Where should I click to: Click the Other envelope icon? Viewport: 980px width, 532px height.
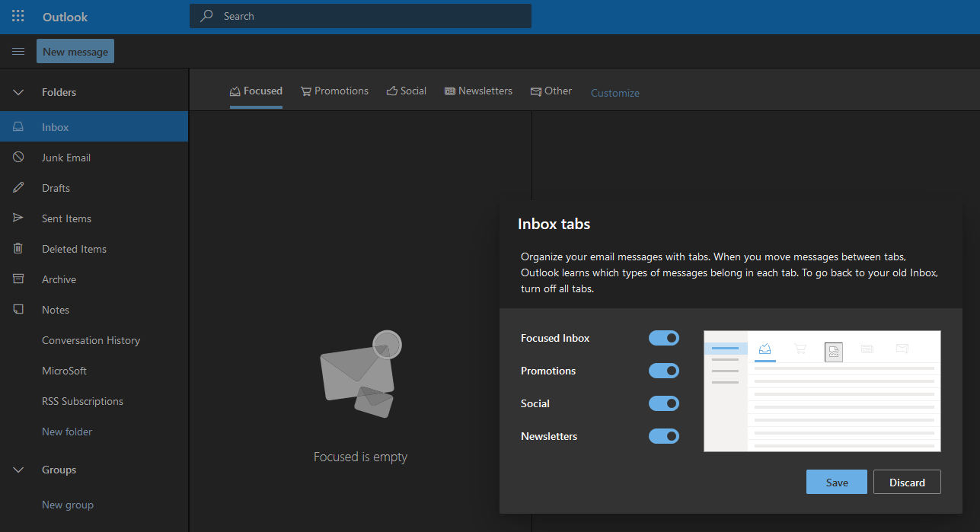(x=536, y=91)
